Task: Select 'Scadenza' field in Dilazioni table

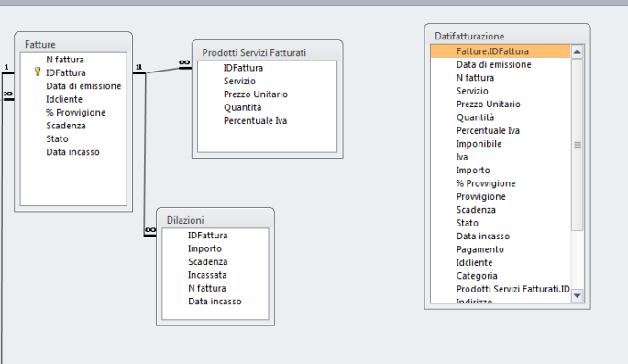Action: coord(207,262)
